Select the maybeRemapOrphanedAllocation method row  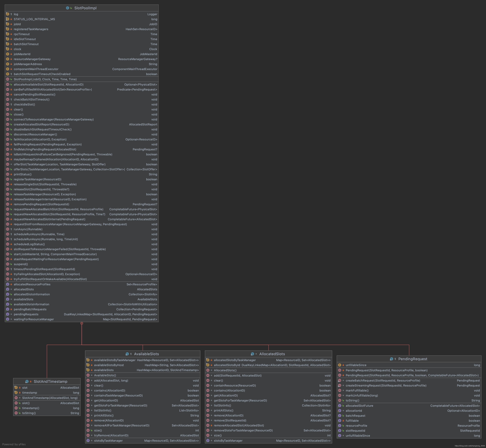pyautogui.click(x=82, y=159)
